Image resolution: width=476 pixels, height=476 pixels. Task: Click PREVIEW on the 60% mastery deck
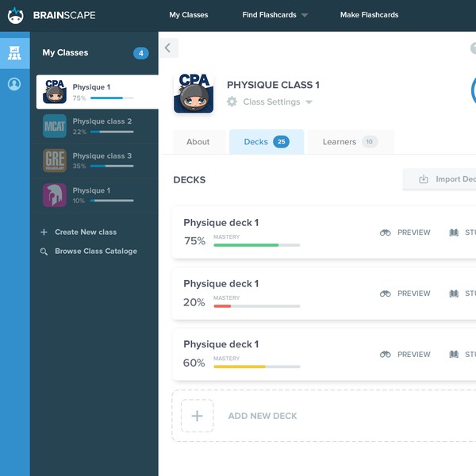(414, 355)
